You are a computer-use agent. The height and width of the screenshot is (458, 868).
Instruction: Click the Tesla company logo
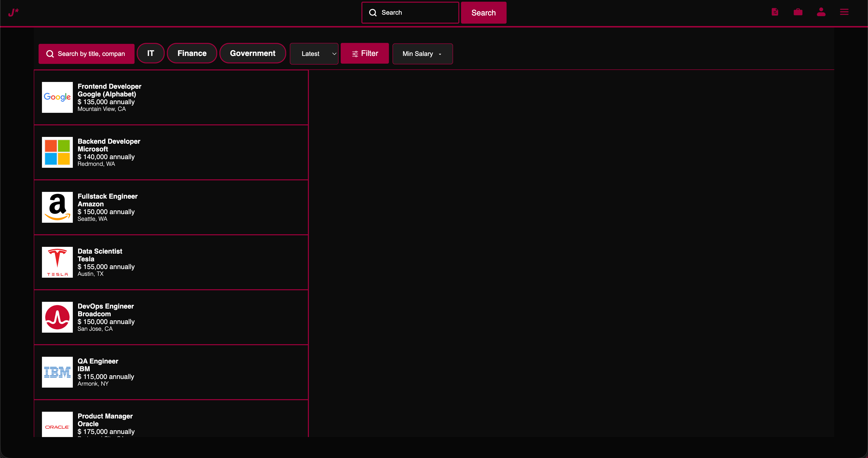point(57,262)
